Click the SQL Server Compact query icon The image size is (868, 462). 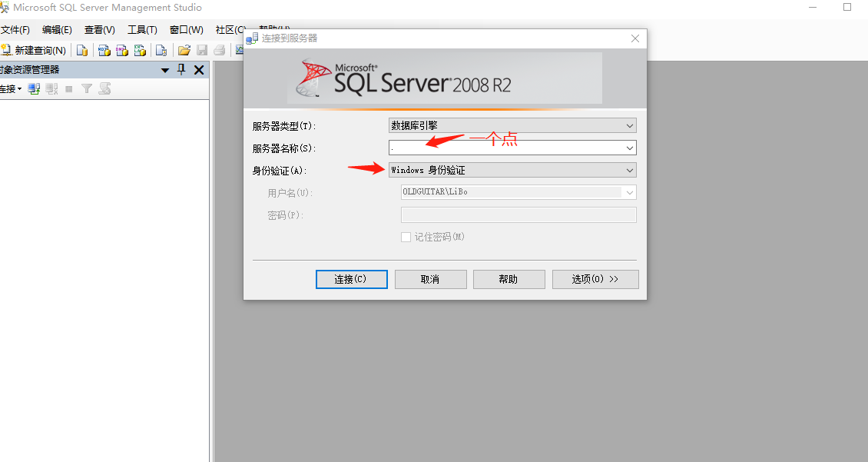(x=161, y=51)
